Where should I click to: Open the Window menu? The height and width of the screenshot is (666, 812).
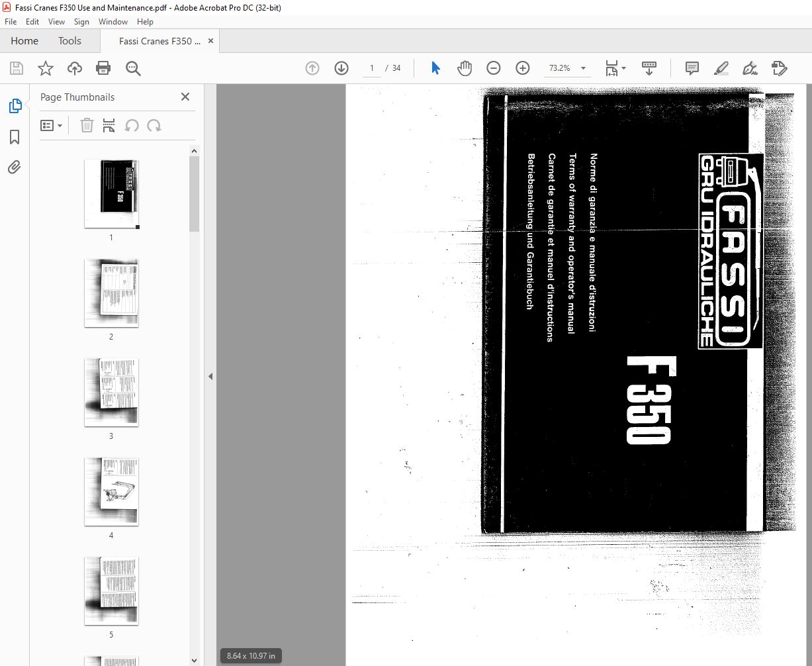coord(113,22)
